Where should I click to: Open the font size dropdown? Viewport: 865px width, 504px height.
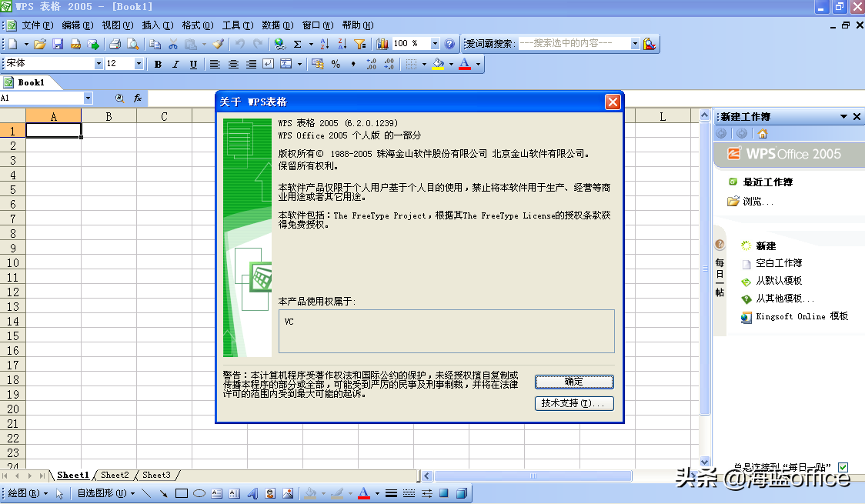click(x=139, y=64)
